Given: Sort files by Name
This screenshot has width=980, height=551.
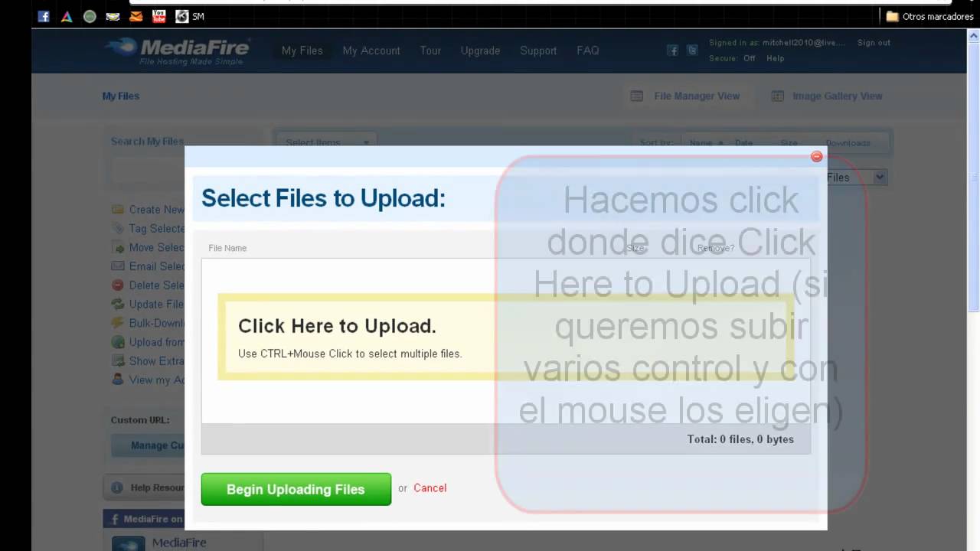Looking at the screenshot, I should pos(706,143).
